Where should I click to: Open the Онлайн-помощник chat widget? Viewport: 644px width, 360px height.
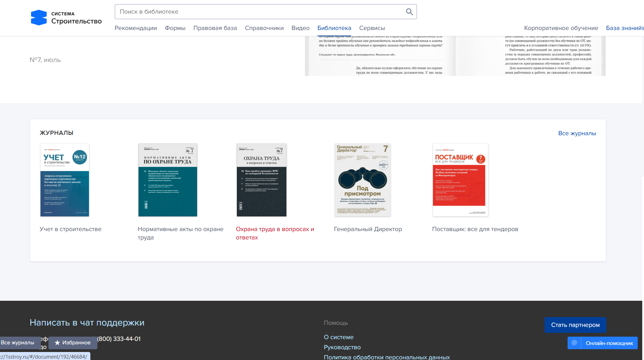coord(602,343)
